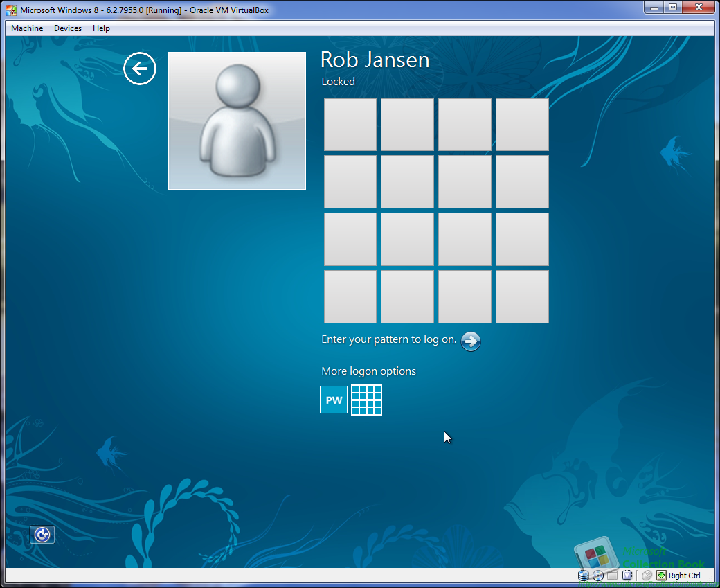Tap pattern tile in second row, fourth column
Image resolution: width=720 pixels, height=588 pixels.
[x=522, y=182]
